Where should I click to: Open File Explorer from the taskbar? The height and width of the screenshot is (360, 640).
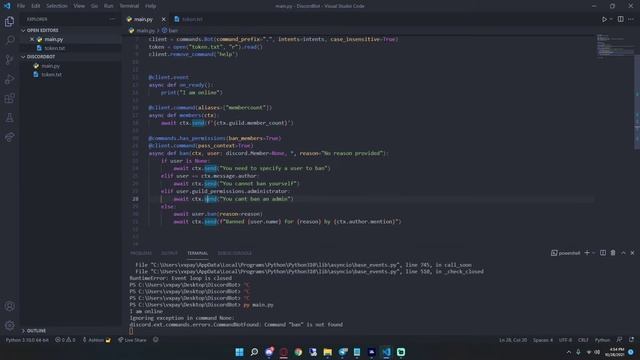tap(327, 352)
